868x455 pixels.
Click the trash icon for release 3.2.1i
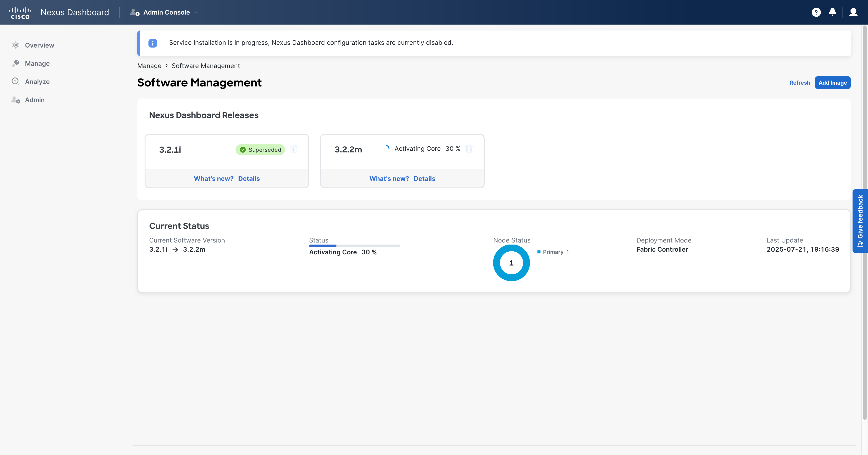coord(294,149)
